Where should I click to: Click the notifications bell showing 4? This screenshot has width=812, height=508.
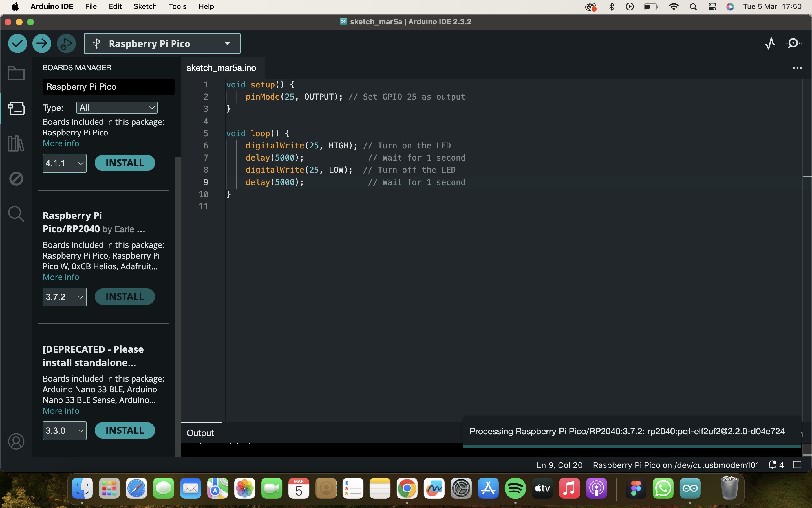(x=776, y=465)
